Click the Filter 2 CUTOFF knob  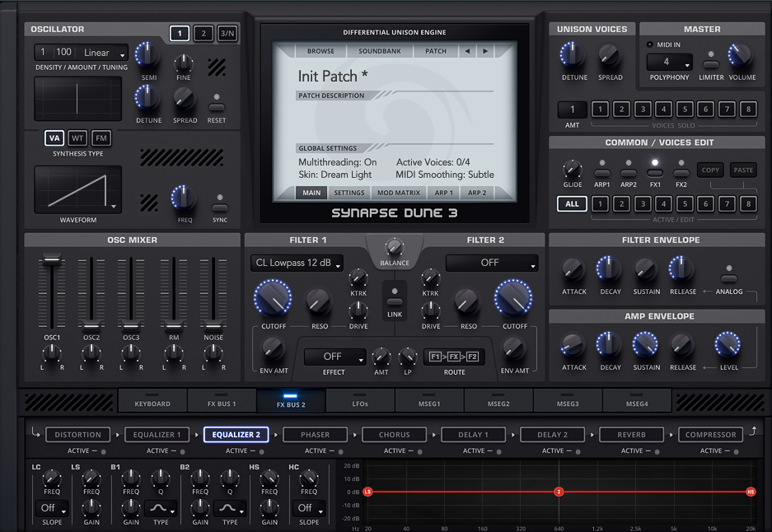(x=513, y=298)
